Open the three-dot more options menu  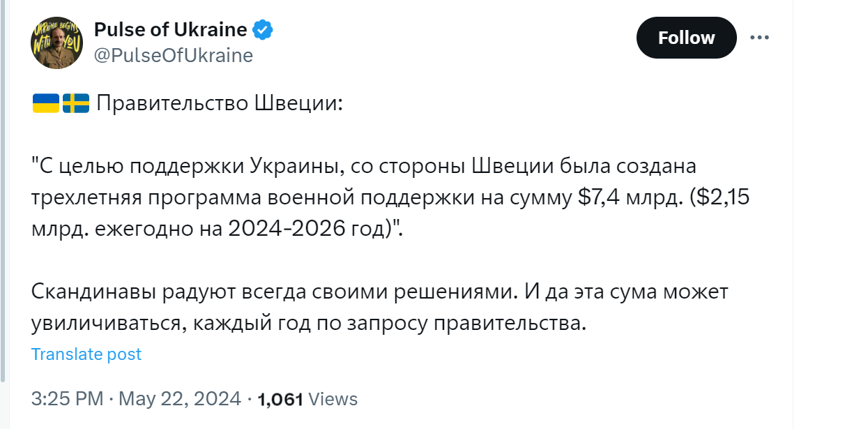tap(759, 38)
